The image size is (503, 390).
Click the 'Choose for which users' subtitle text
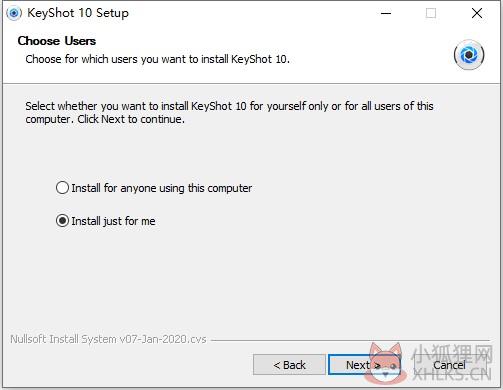pyautogui.click(x=157, y=59)
